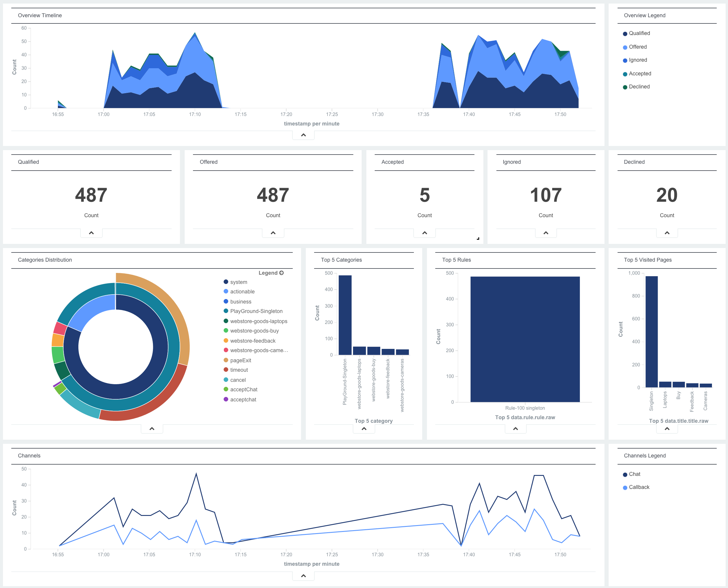The height and width of the screenshot is (588, 728).
Task: Toggle Callback series in Channels Legend
Action: [639, 487]
